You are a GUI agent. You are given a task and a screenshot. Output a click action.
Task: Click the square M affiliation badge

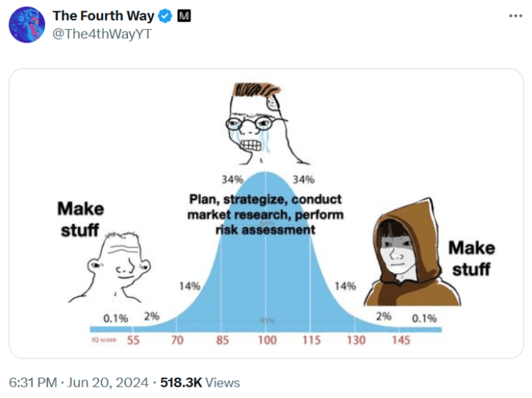pos(184,16)
